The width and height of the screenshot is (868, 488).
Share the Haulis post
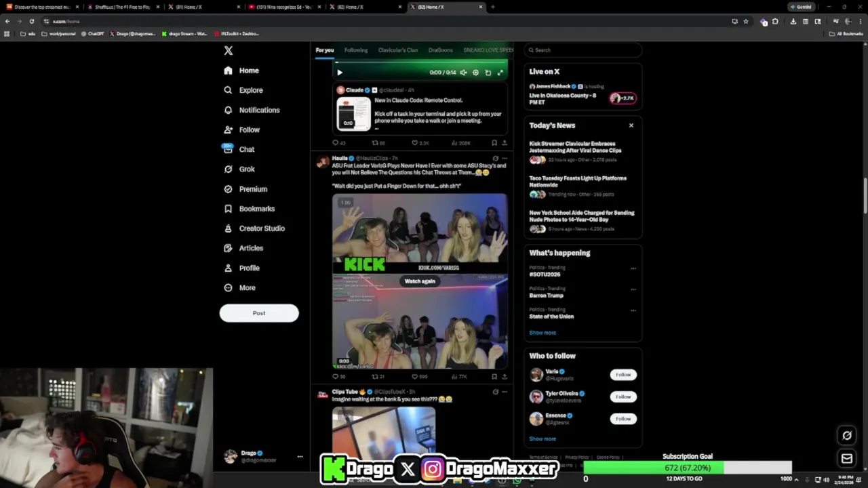(x=504, y=377)
